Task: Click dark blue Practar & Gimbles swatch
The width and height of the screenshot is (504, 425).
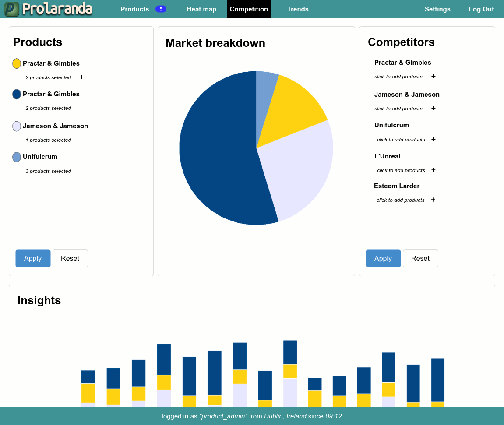Action: click(17, 94)
